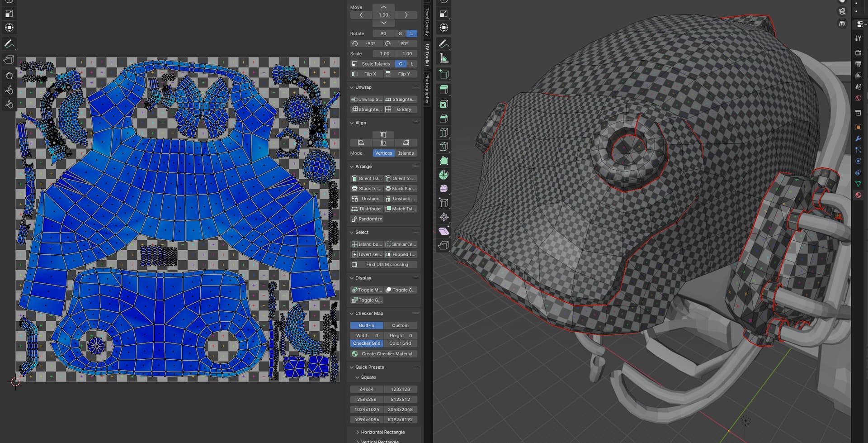Screen dimensions: 868x443
Task: Switch to the Photographer sidebar tab
Action: 427,89
